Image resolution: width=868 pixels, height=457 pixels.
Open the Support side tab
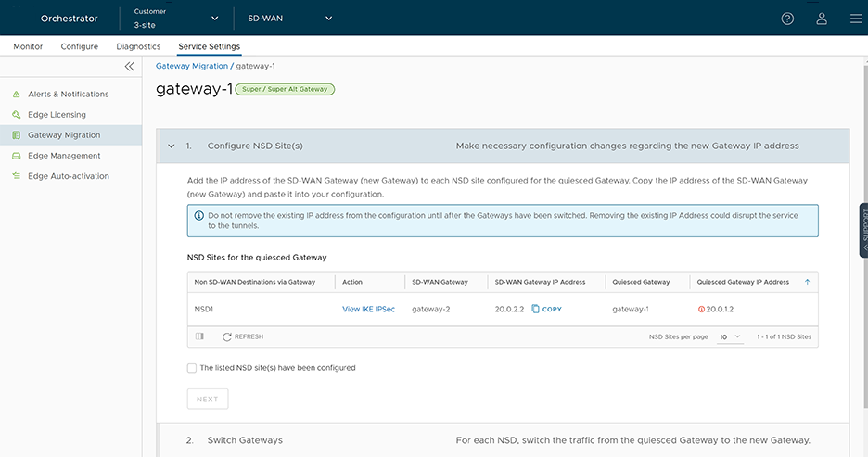coord(863,230)
